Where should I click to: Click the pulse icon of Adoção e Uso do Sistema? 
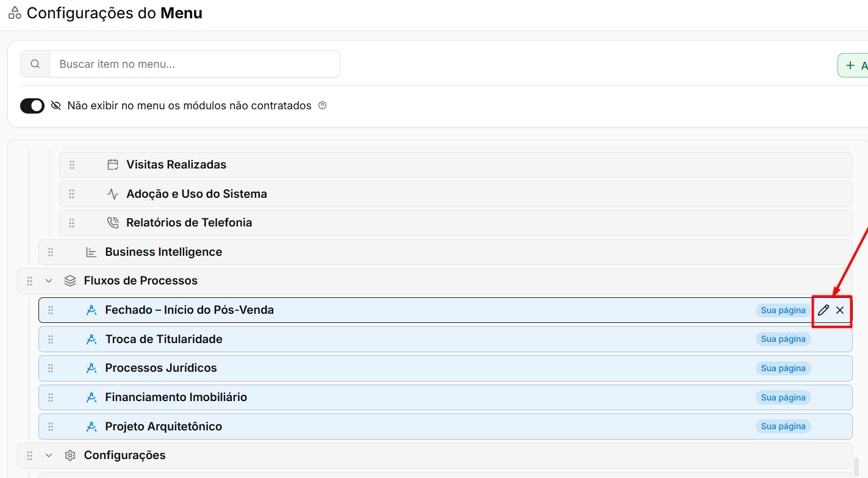pos(113,194)
